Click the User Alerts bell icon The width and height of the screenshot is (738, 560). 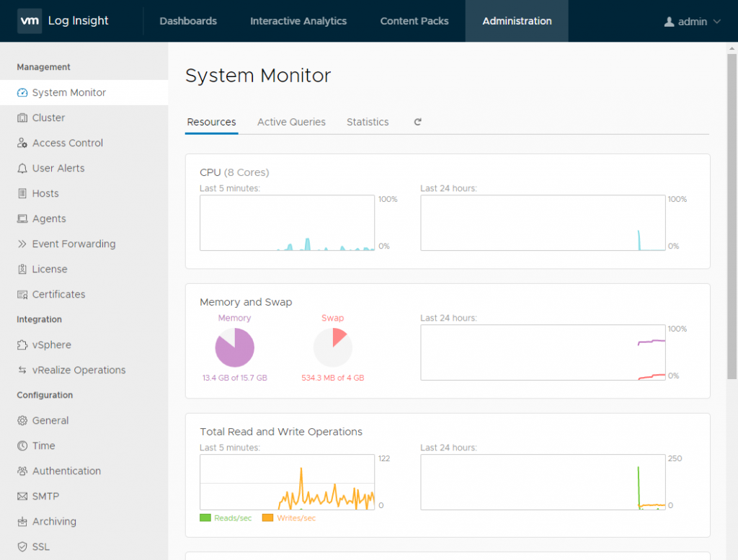click(x=22, y=169)
